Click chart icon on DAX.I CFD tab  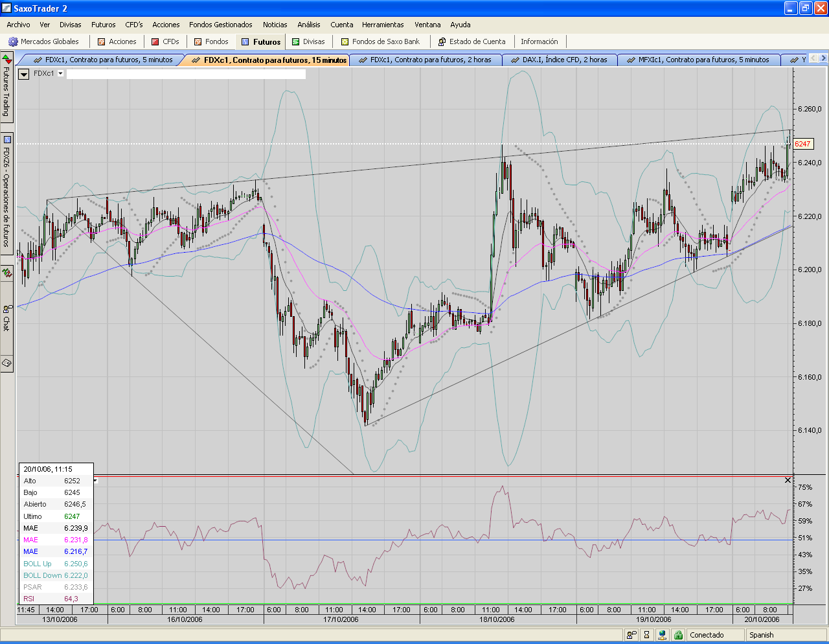(515, 60)
